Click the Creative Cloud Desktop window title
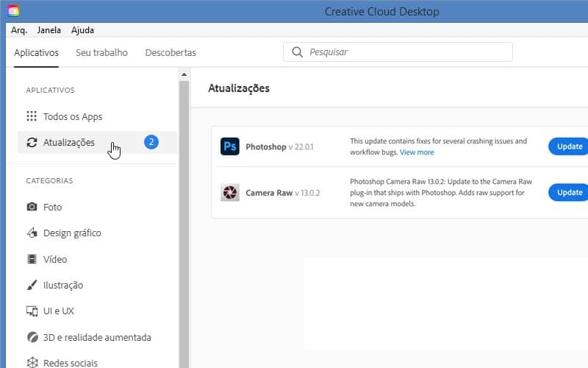Viewport: 588px width, 368px height. (x=381, y=12)
